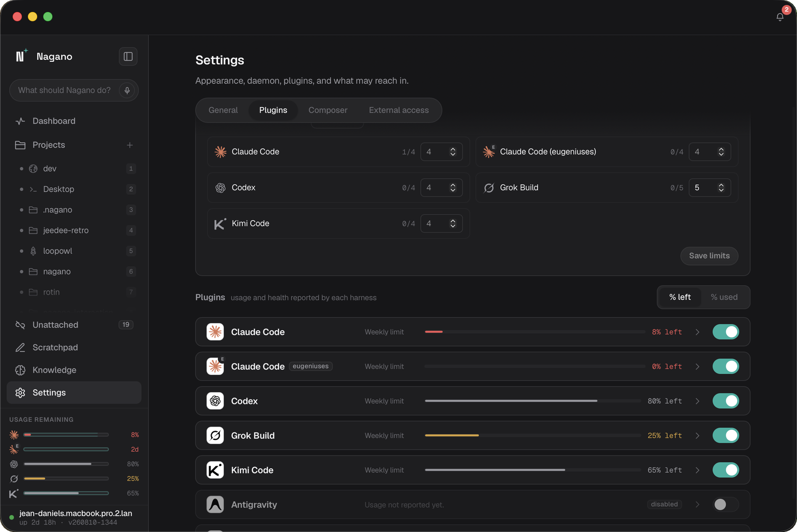797x532 pixels.
Task: Select the jeedee-retro project
Action: (74, 230)
